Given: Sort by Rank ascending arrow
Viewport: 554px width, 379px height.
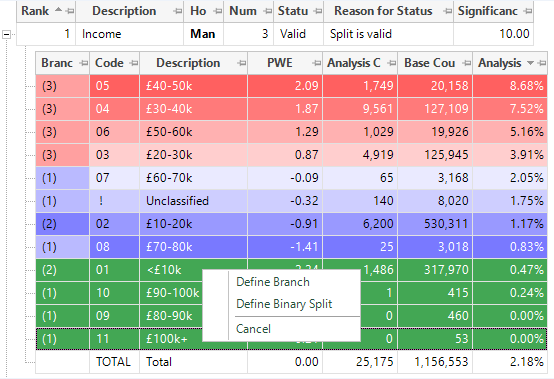Looking at the screenshot, I should point(59,10).
